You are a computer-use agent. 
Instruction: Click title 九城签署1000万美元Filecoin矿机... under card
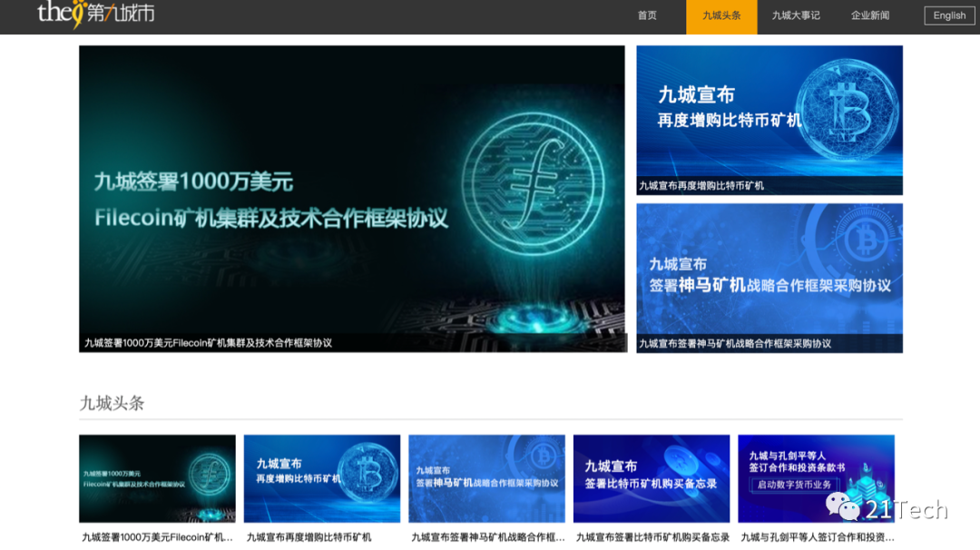click(x=158, y=537)
